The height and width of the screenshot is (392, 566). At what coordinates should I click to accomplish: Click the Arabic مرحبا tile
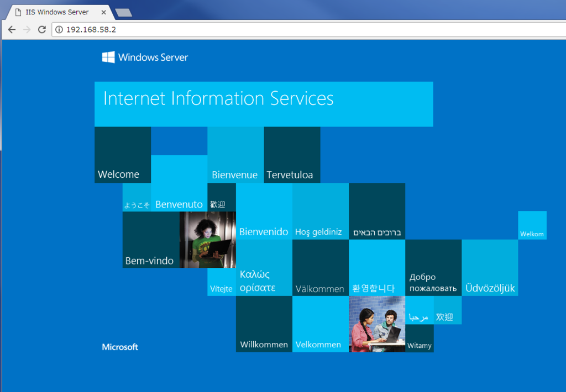point(420,310)
